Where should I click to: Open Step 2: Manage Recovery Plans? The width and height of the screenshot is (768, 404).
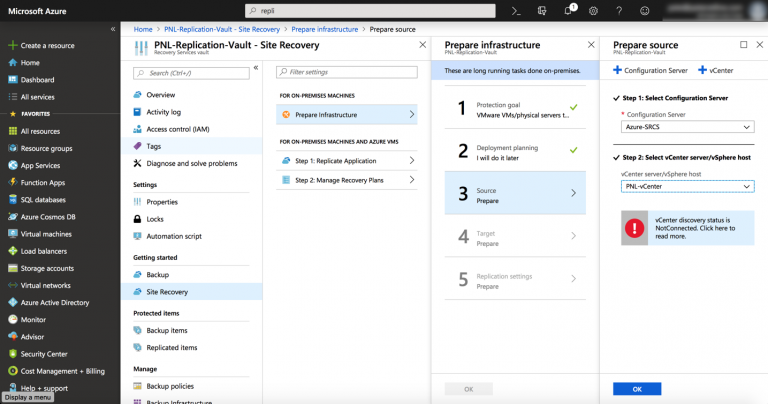pyautogui.click(x=347, y=180)
